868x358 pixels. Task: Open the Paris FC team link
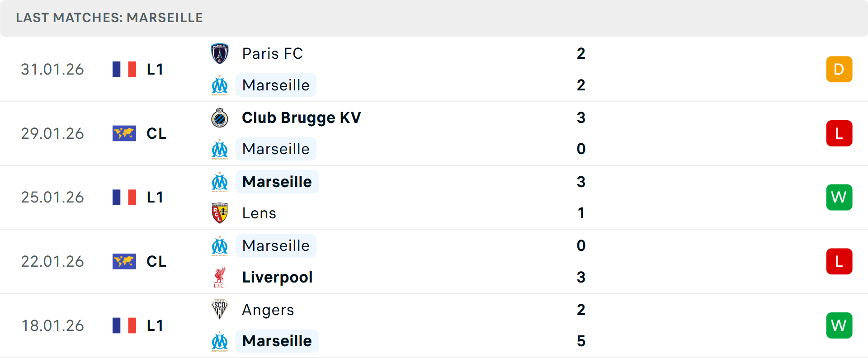click(x=272, y=54)
